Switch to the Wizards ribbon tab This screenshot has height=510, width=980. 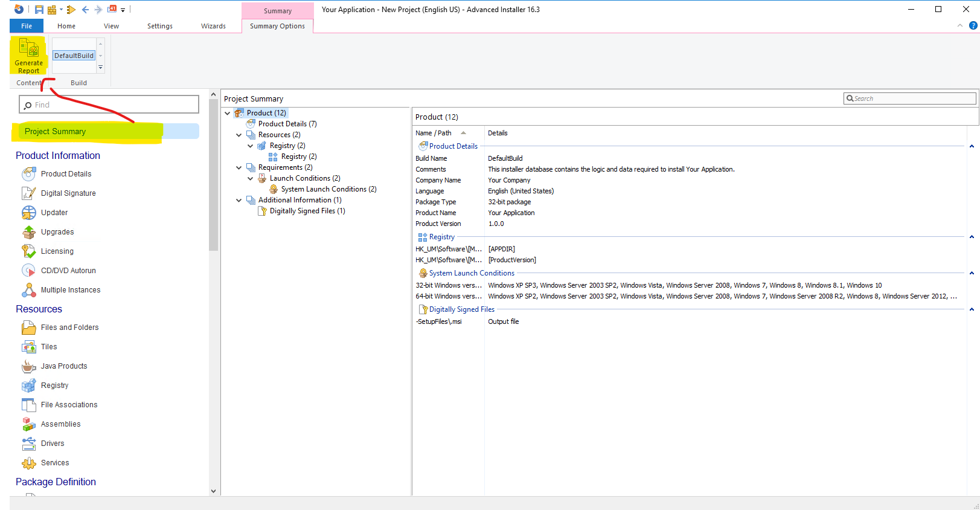point(213,26)
